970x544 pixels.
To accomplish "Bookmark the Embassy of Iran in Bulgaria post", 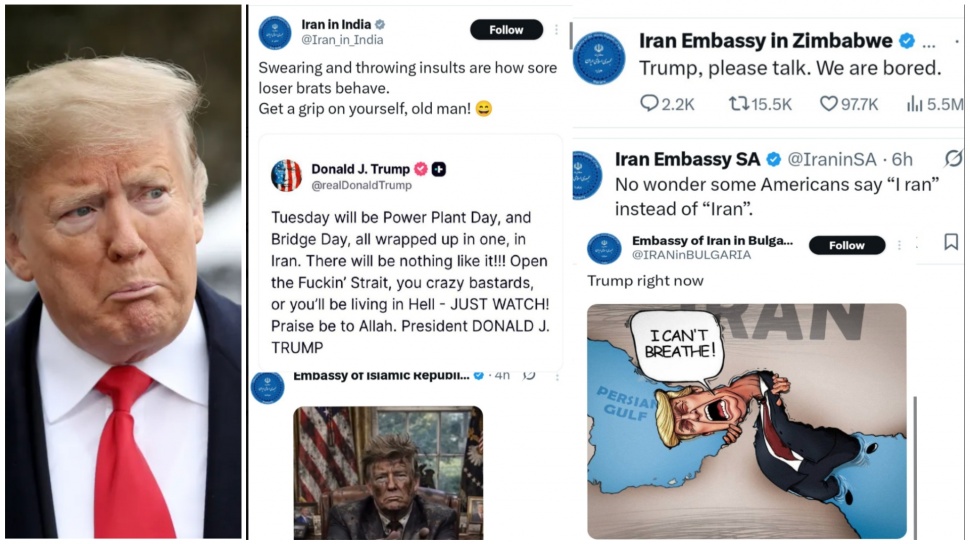I will click(x=950, y=242).
